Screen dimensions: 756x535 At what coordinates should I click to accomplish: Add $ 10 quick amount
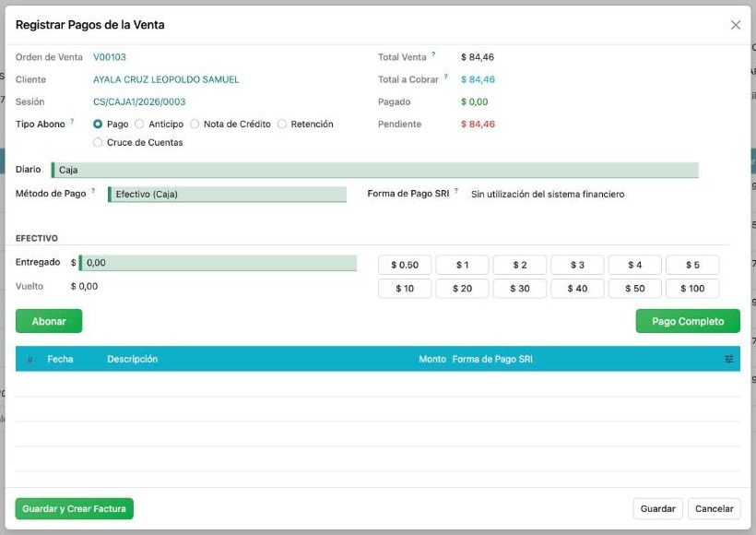click(405, 289)
